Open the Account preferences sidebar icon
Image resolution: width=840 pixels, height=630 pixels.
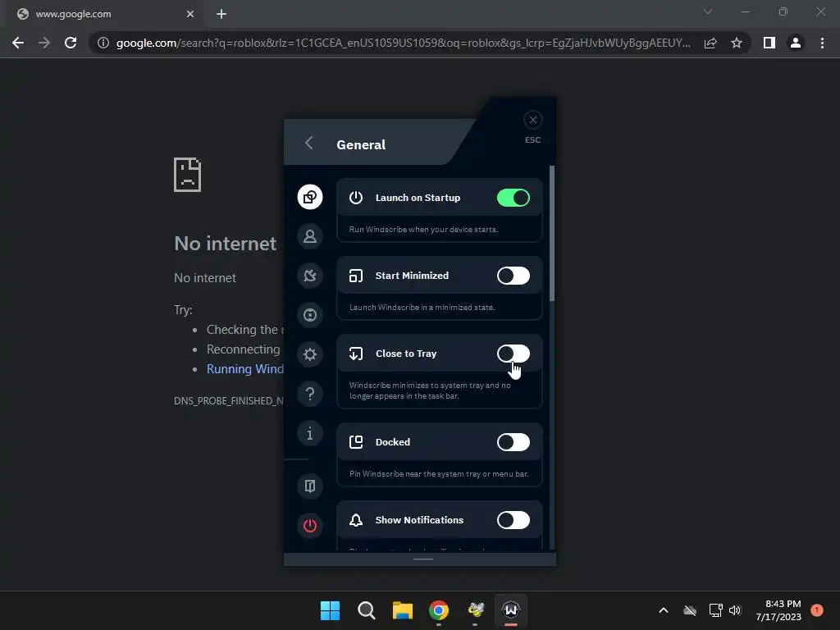(309, 236)
